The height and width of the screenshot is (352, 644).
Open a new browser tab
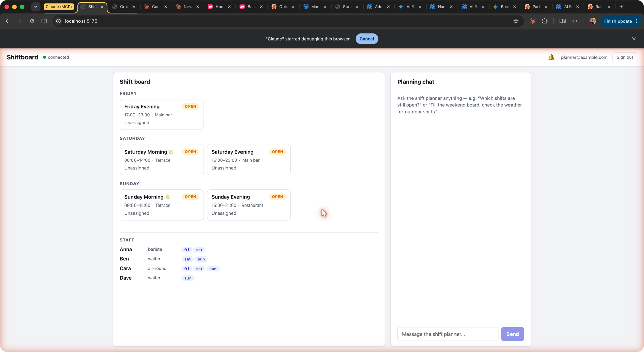coord(621,7)
